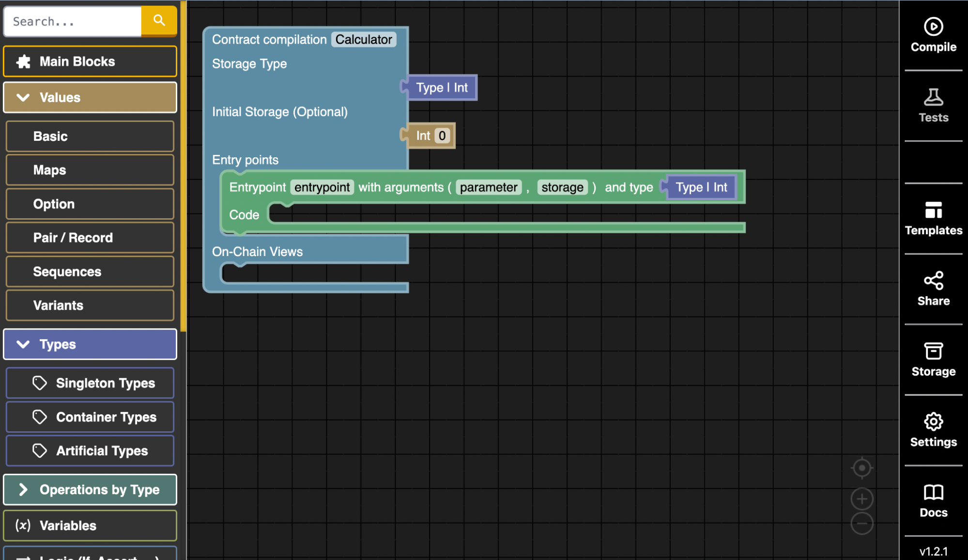Click the Compile play icon

point(933,27)
